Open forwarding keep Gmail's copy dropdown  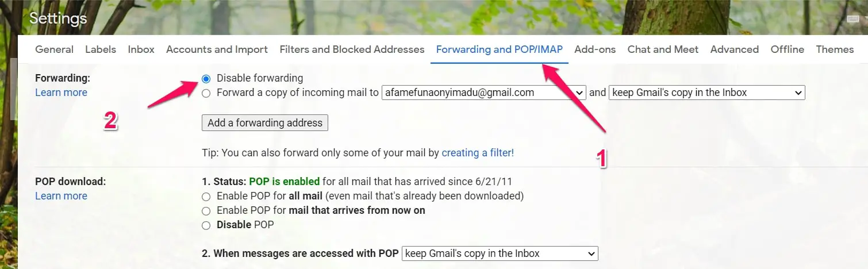tap(707, 93)
